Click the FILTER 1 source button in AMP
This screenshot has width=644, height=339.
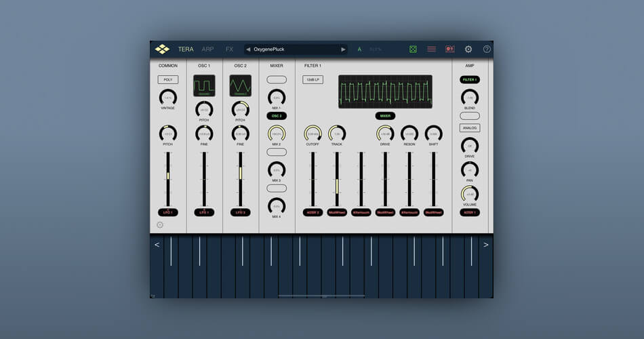(470, 80)
